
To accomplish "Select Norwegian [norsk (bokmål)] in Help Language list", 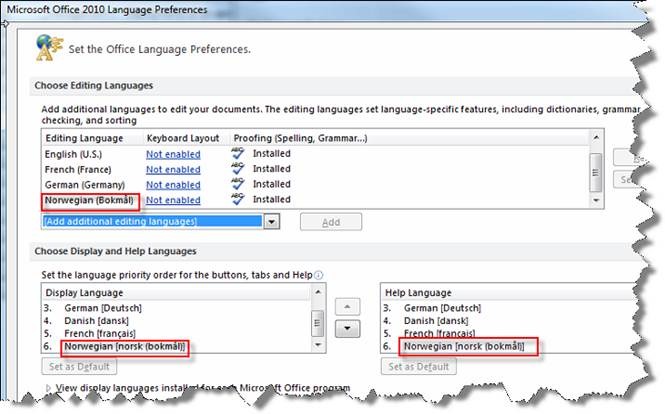I will [464, 346].
